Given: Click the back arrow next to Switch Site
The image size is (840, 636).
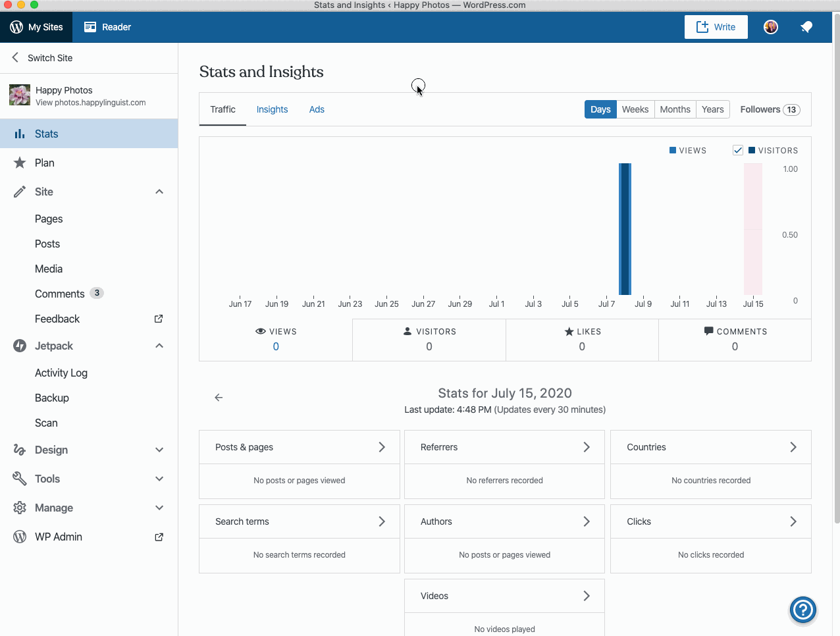Looking at the screenshot, I should (15, 58).
